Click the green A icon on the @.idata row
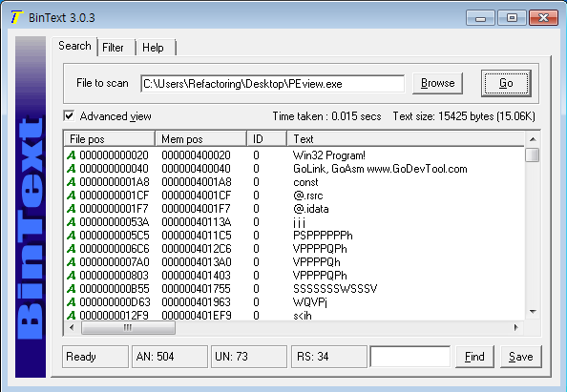The image size is (567, 392). [72, 209]
